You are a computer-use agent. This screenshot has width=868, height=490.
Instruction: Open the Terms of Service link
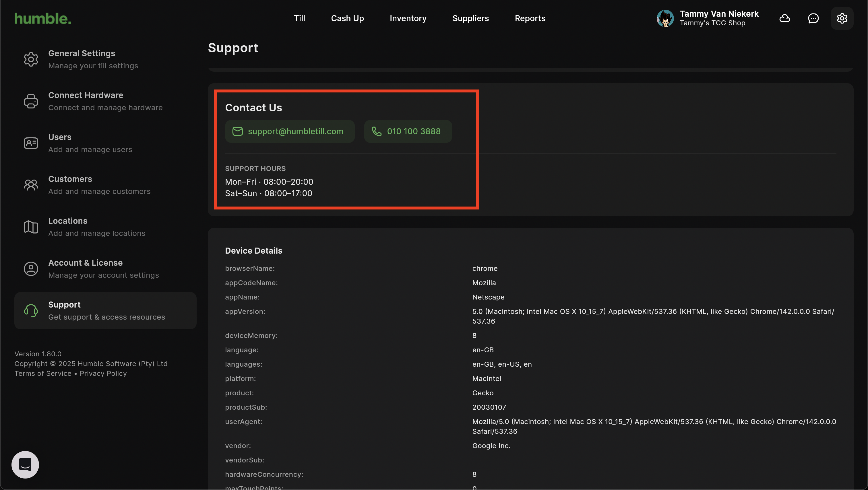click(x=43, y=374)
